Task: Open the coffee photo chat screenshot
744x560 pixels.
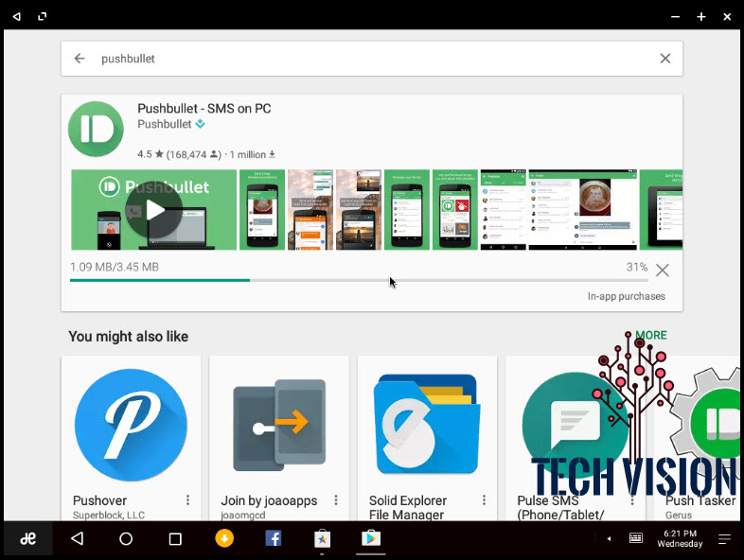Action: 583,210
